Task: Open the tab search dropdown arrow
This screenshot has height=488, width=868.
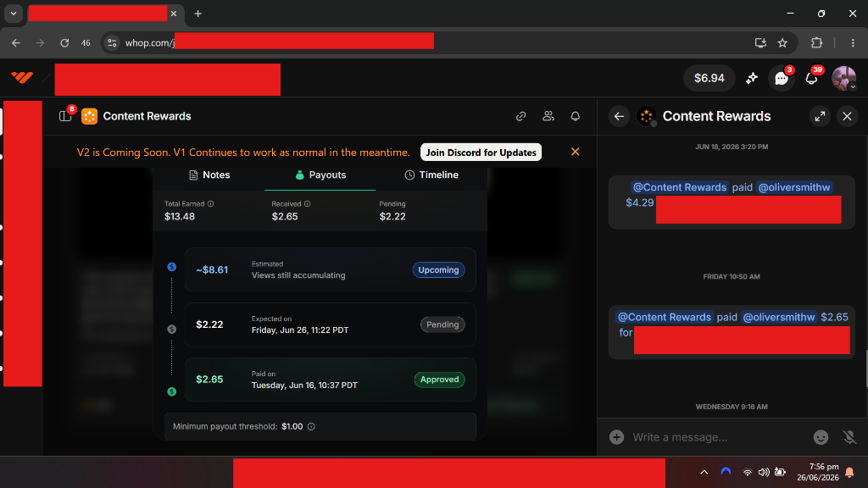Action: (x=14, y=14)
